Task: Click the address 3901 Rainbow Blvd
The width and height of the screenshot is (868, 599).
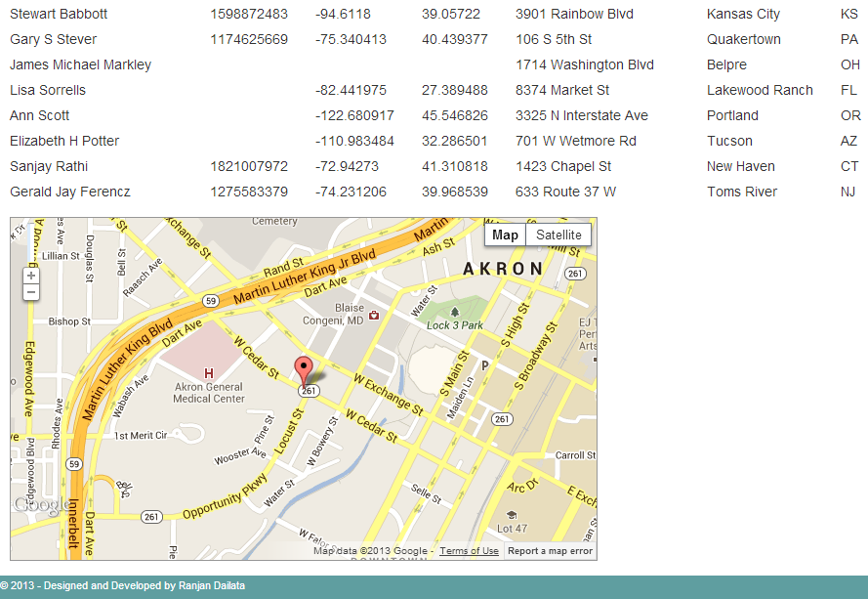Action: tap(575, 14)
